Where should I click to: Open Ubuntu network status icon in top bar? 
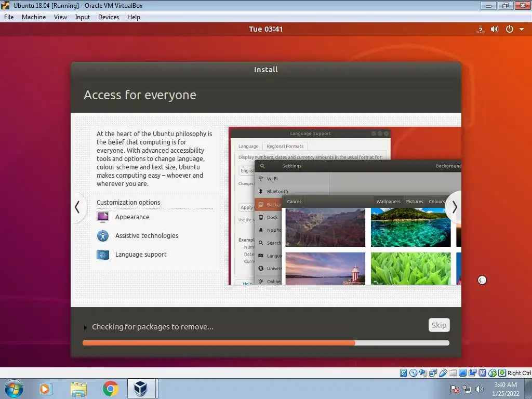tap(480, 29)
